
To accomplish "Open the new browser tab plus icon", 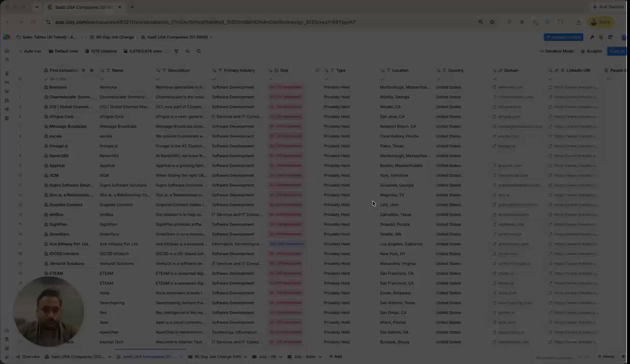I will tap(132, 7).
